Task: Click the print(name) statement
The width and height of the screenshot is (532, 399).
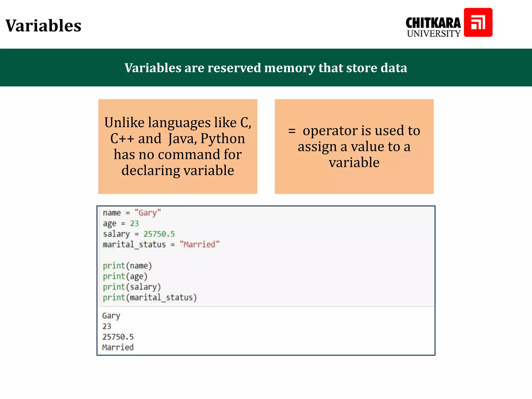Action: [127, 266]
